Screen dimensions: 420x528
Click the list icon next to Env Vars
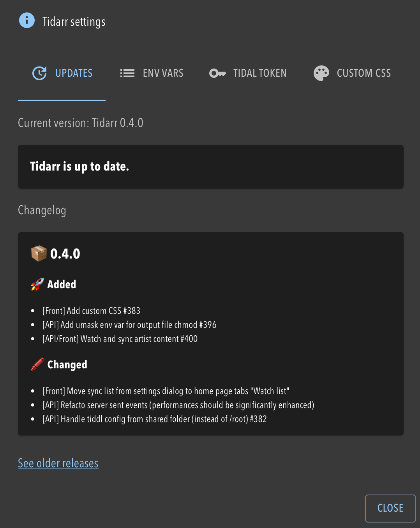[x=127, y=73]
